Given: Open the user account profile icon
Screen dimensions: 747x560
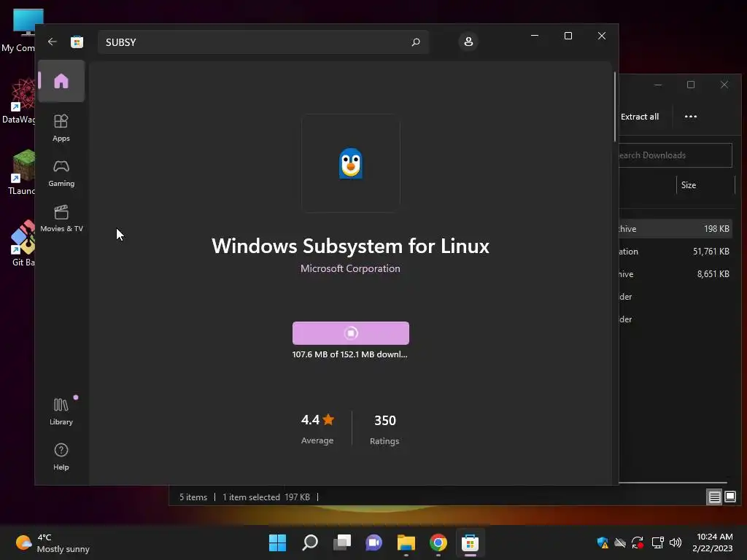Looking at the screenshot, I should click(468, 42).
